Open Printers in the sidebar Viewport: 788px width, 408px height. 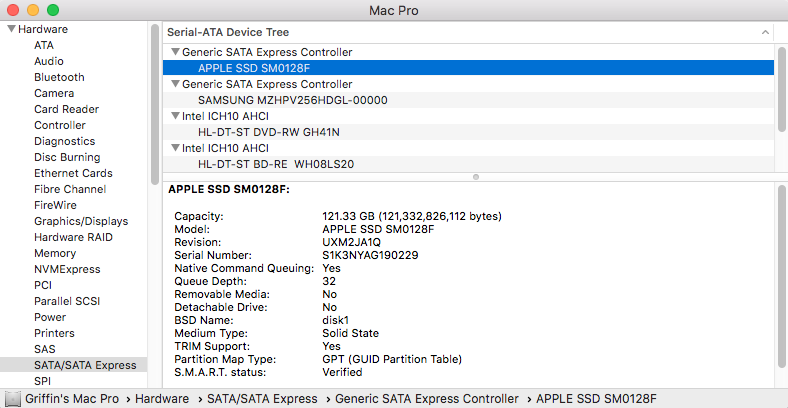point(54,334)
